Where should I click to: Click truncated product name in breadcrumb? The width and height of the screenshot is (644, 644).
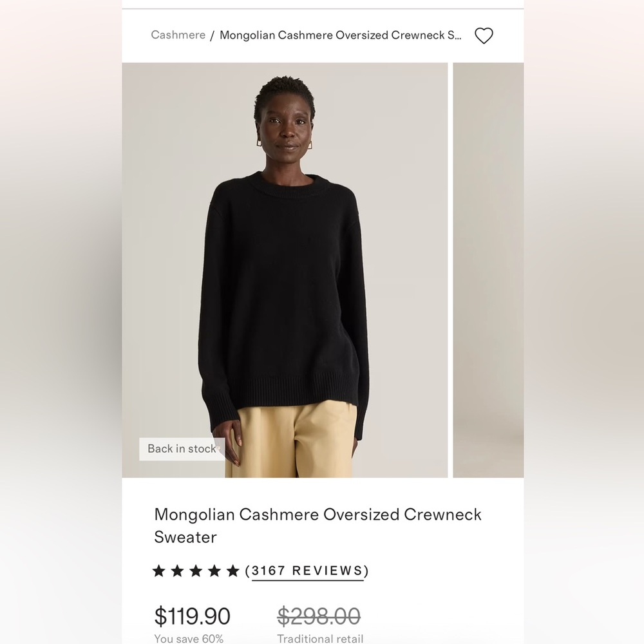341,35
